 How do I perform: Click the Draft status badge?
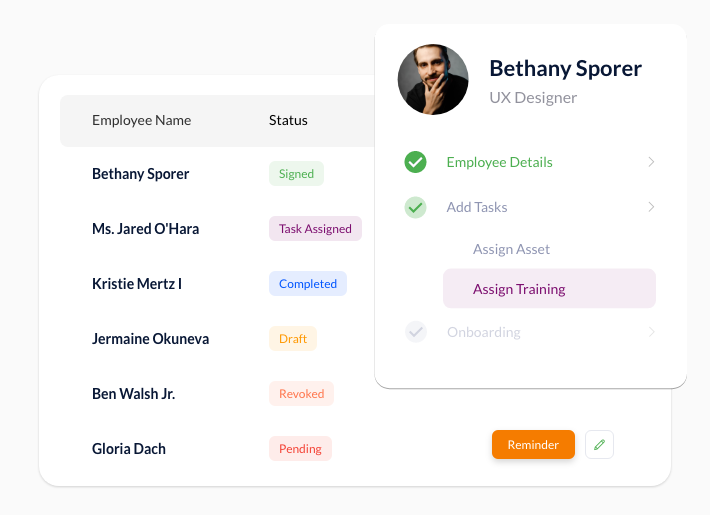click(293, 338)
